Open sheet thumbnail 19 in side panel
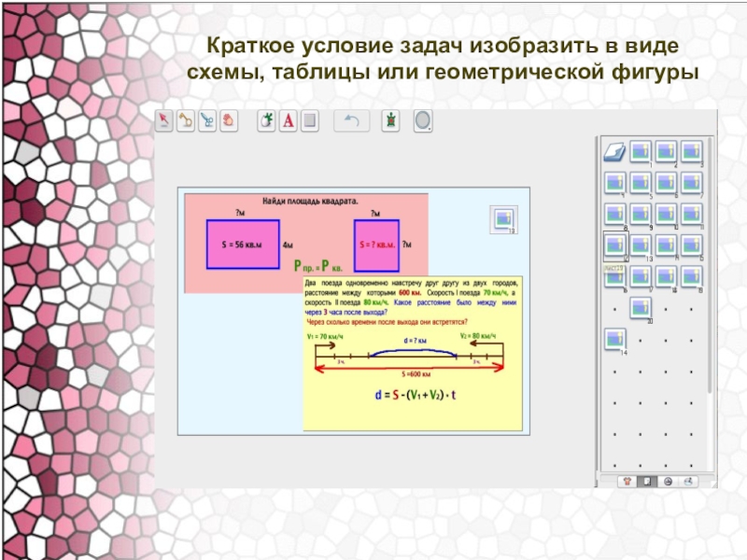This screenshot has height=560, width=747. (x=691, y=277)
